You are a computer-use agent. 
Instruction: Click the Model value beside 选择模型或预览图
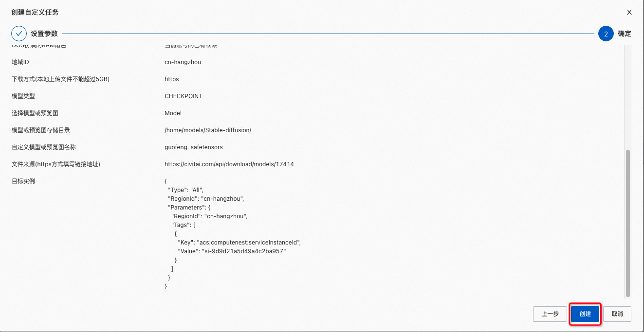(173, 113)
